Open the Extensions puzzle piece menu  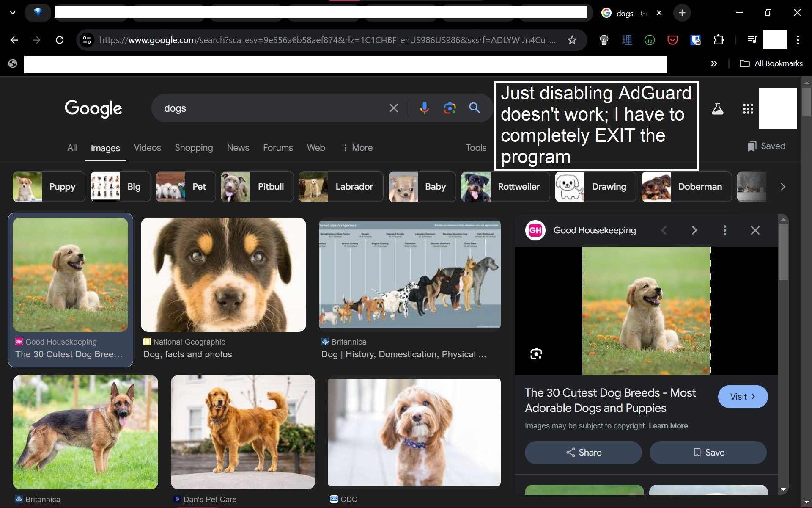pos(719,40)
